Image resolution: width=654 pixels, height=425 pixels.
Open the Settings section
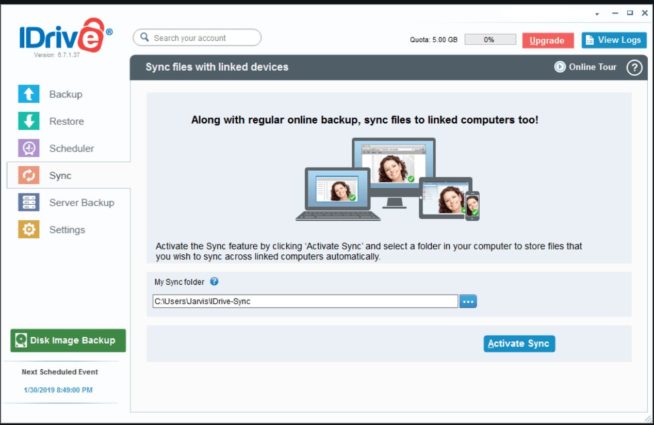tap(67, 230)
